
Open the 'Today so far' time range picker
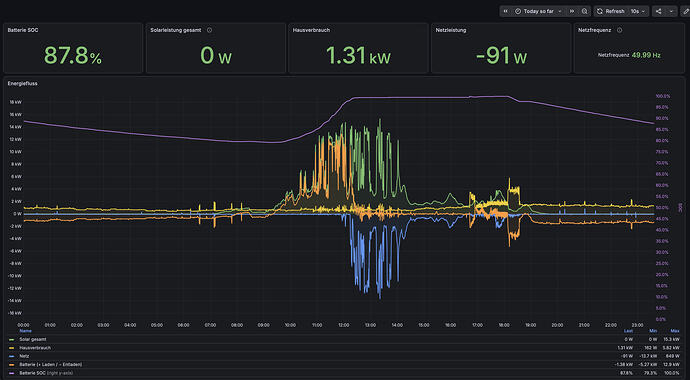[539, 11]
